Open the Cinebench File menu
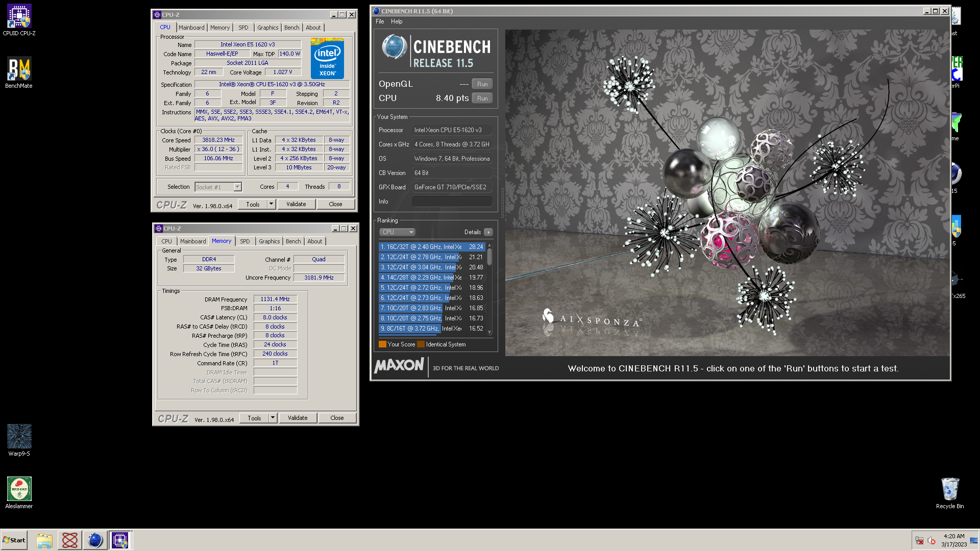The image size is (980, 551). (x=380, y=21)
